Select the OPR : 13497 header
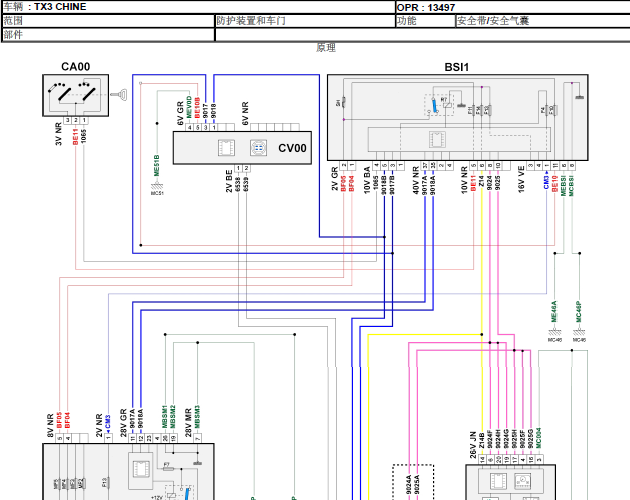 click(x=426, y=8)
